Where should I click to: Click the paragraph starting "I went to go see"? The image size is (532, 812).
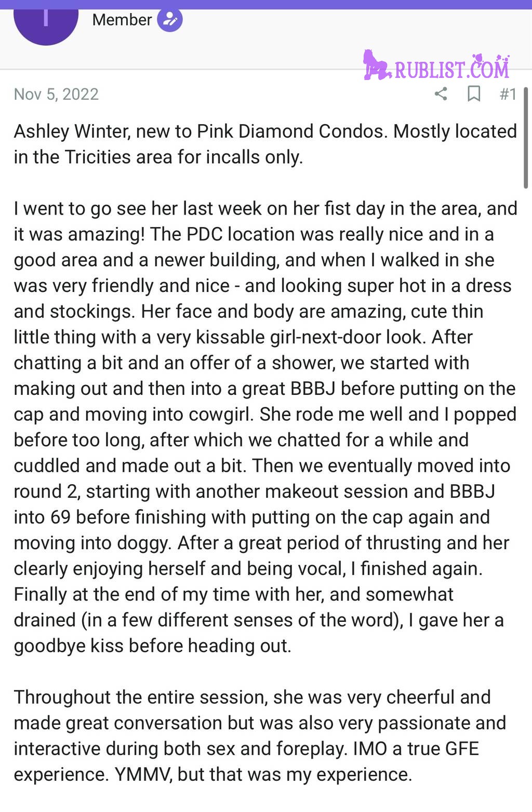(265, 427)
